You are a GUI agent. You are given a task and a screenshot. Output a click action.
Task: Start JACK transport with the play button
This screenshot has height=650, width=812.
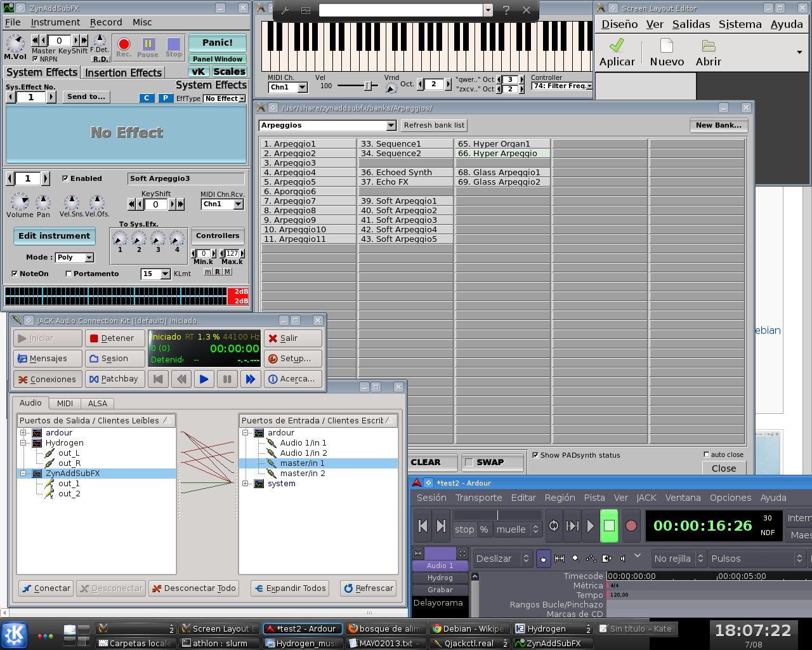[204, 379]
